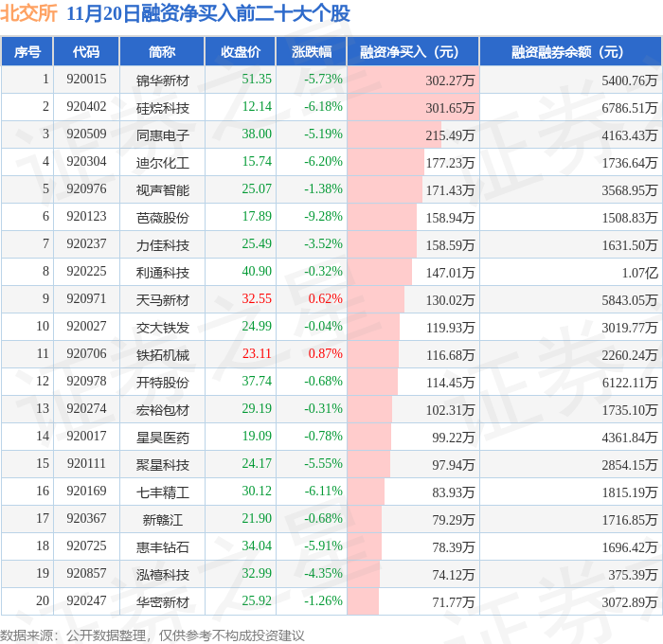Select stock name 聚星科技
Image resolution: width=663 pixels, height=644 pixels.
click(x=162, y=465)
